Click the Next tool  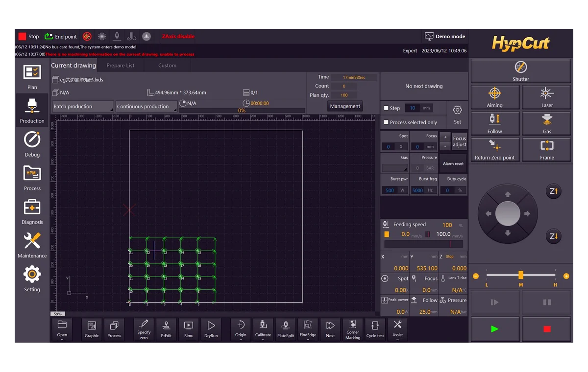click(330, 329)
